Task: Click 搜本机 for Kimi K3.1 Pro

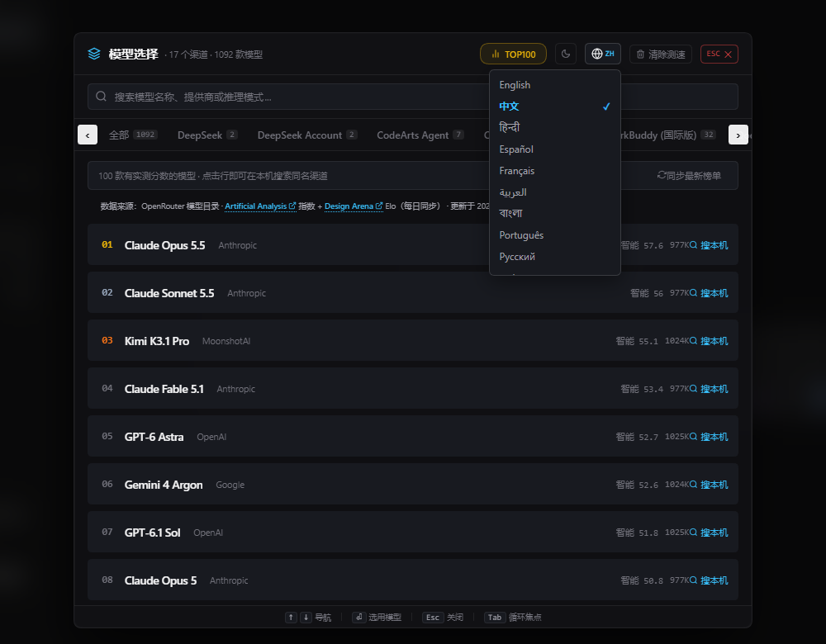Action: [x=709, y=341]
